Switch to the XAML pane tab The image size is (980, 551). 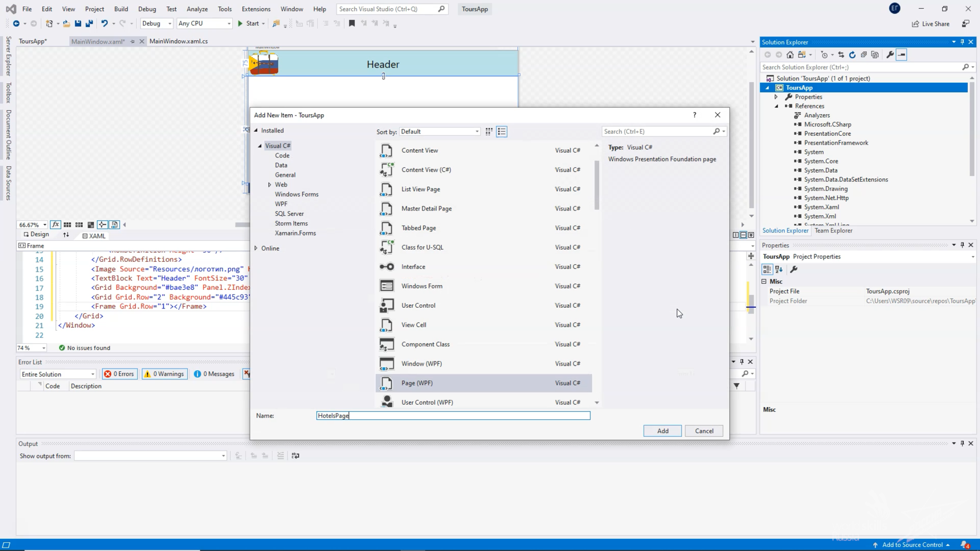[94, 236]
